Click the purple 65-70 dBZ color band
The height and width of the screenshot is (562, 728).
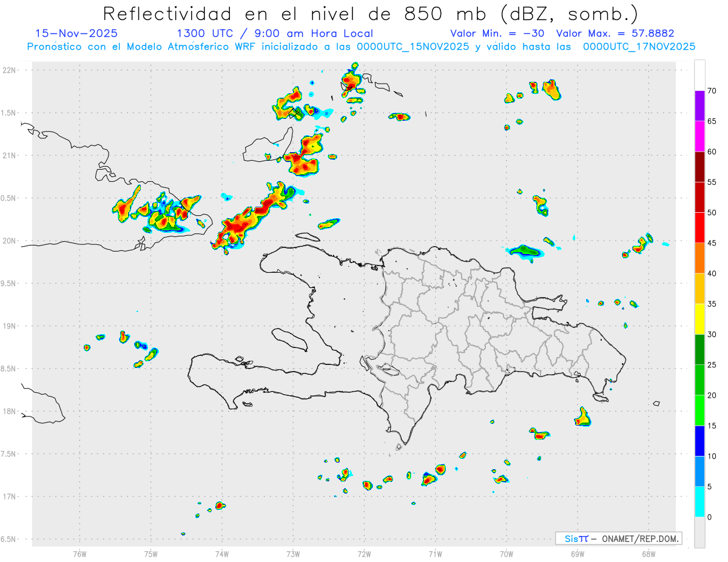coord(699,105)
